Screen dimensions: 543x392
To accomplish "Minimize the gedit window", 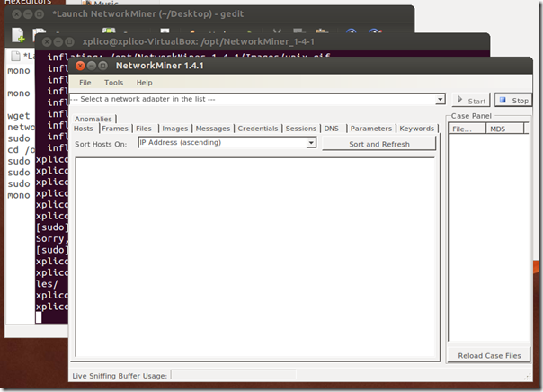I will click(28, 14).
